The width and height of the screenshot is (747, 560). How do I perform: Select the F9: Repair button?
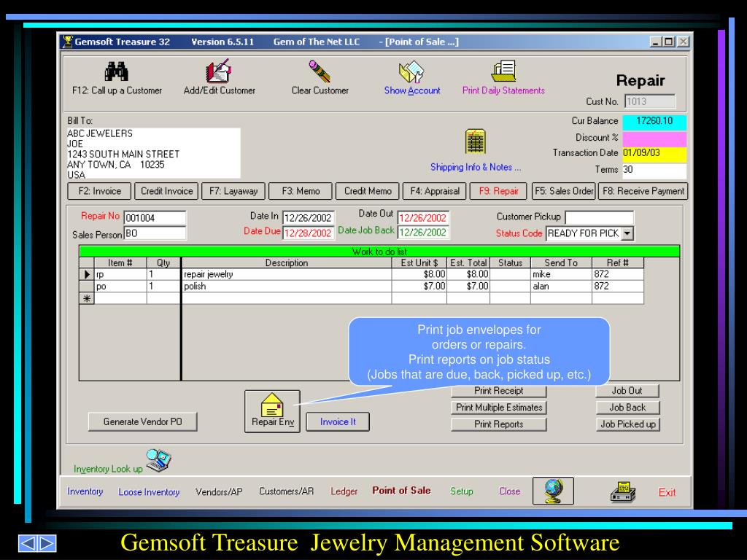(498, 191)
